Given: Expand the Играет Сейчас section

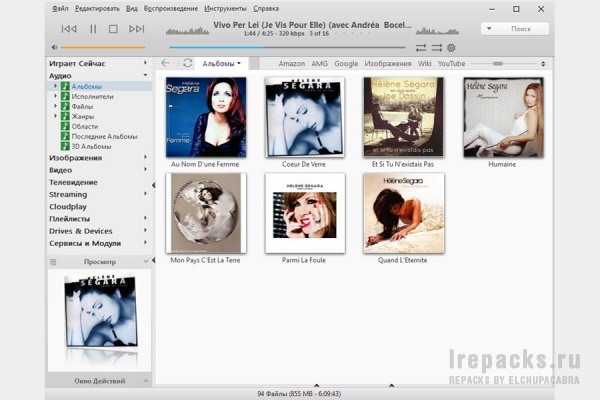Looking at the screenshot, I should [x=145, y=63].
